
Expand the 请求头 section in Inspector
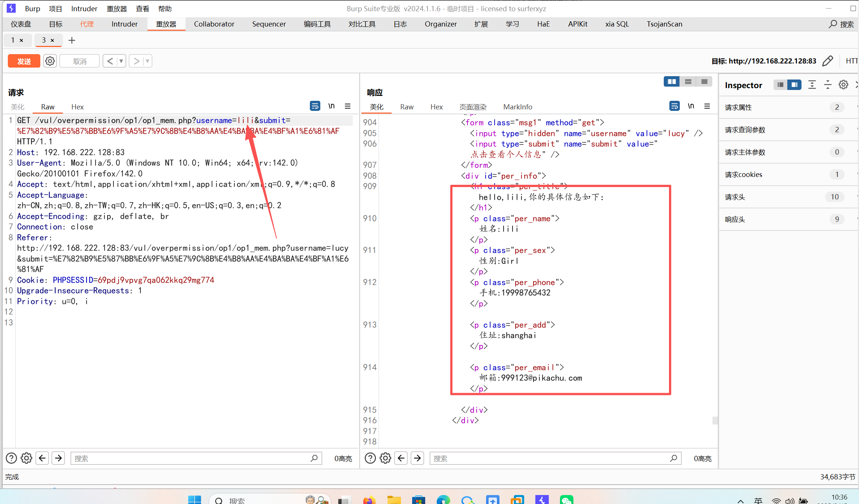point(735,197)
